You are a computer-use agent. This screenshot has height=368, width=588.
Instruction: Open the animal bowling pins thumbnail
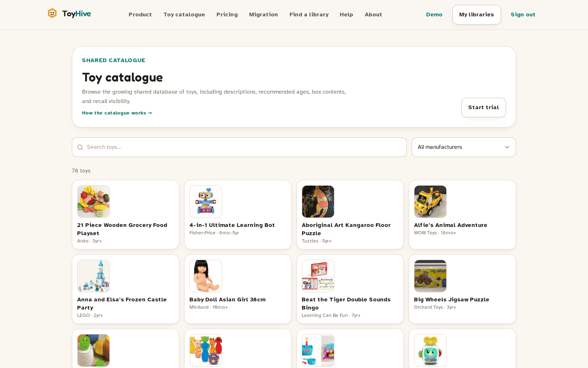(206, 350)
